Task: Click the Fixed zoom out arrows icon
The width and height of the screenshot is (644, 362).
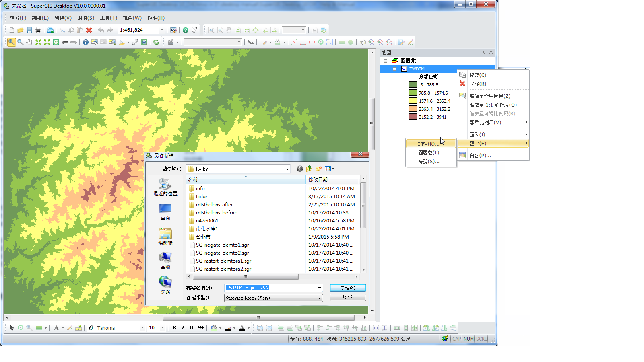Action: coord(47,42)
